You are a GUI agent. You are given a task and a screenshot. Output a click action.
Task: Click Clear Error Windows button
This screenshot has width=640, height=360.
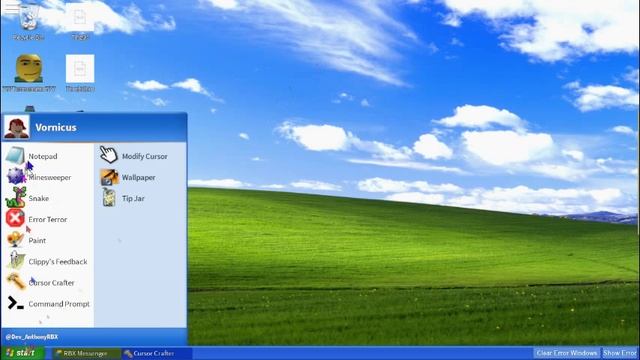click(x=567, y=353)
